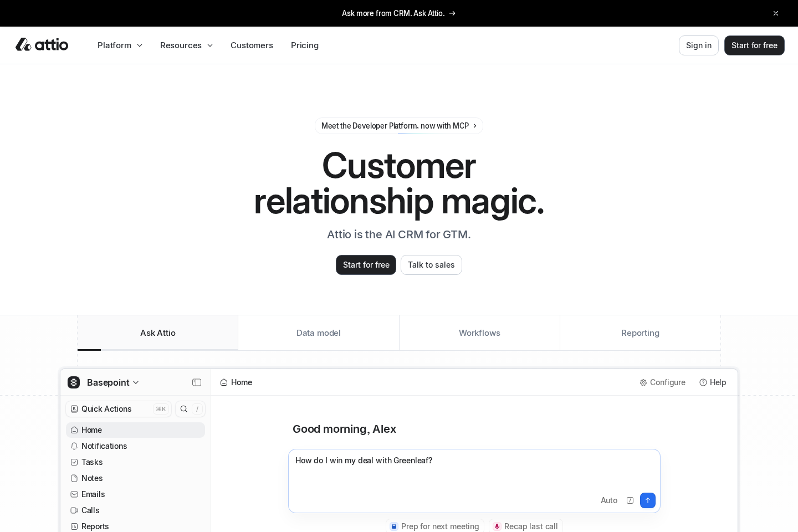The height and width of the screenshot is (532, 798).
Task: Open Calls in the sidebar
Action: pos(135,510)
